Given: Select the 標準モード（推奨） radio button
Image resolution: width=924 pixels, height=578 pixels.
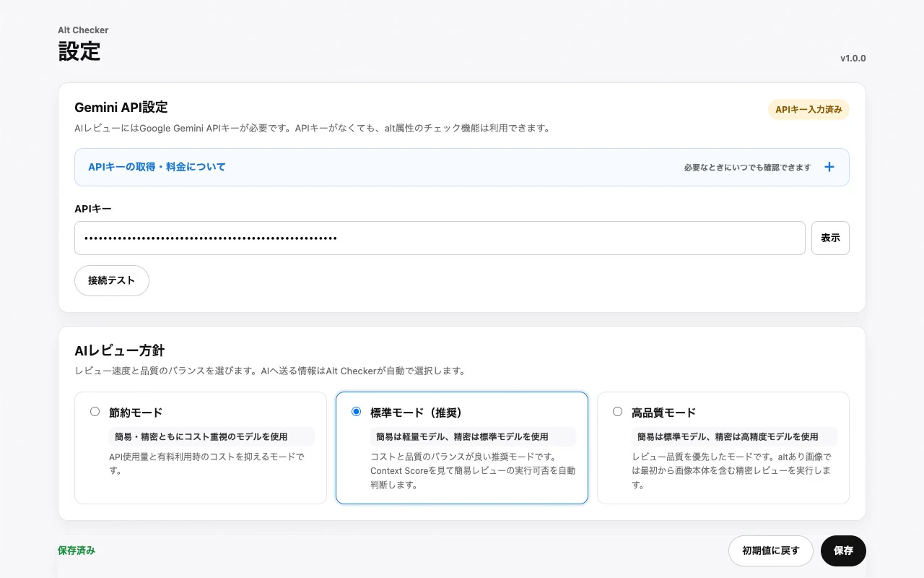Looking at the screenshot, I should tap(356, 412).
